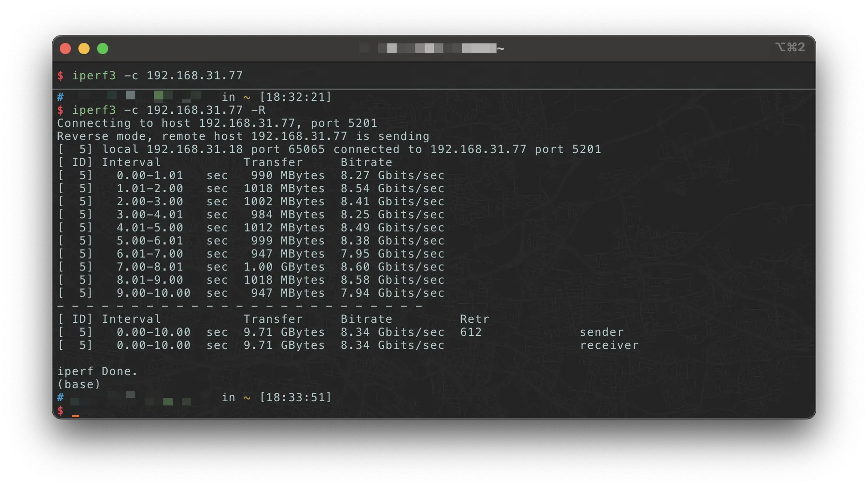Screen dimensions: 868x488
Task: Click the orange cursor at the final prompt
Action: point(76,415)
